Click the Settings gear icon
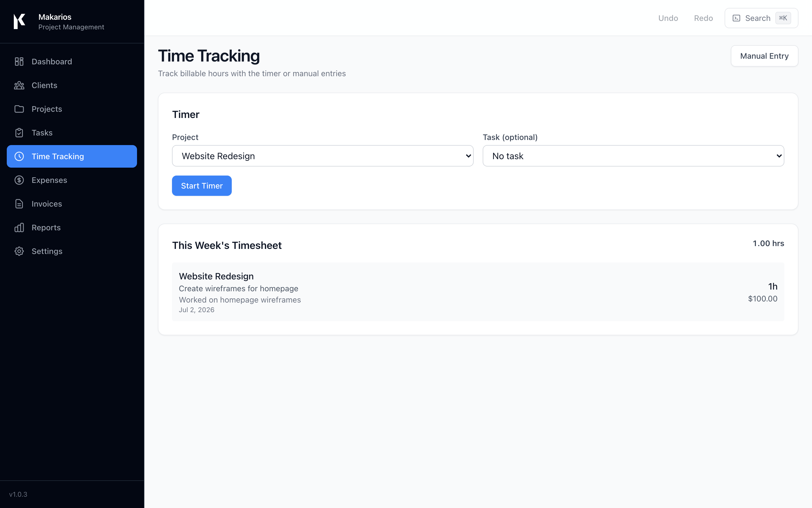812x508 pixels. pos(19,251)
